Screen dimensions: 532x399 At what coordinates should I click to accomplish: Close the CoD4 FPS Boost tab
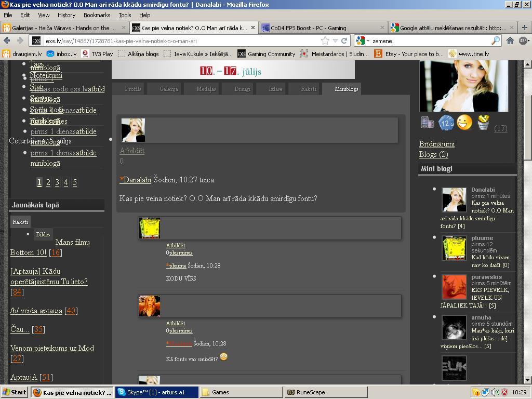click(x=382, y=28)
